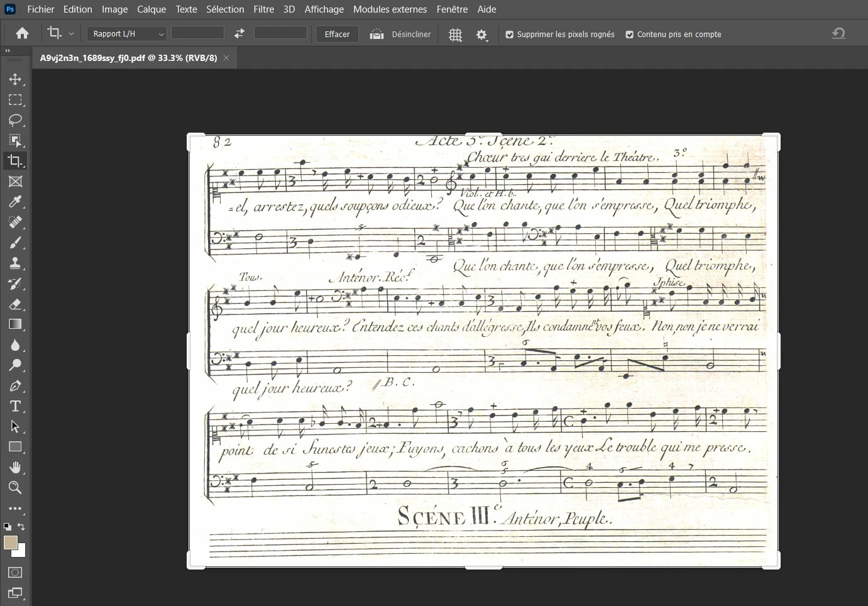
Task: Select the History Brush tool
Action: (15, 284)
